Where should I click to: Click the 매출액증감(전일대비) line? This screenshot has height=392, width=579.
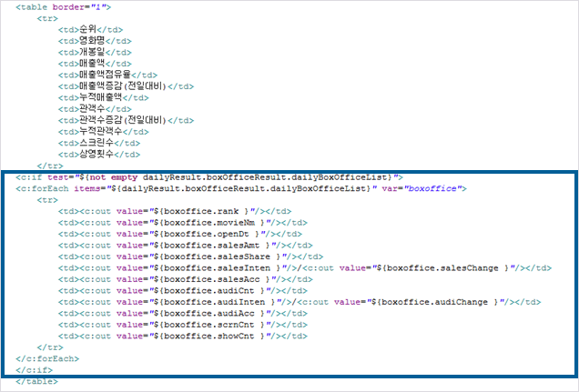coord(126,86)
